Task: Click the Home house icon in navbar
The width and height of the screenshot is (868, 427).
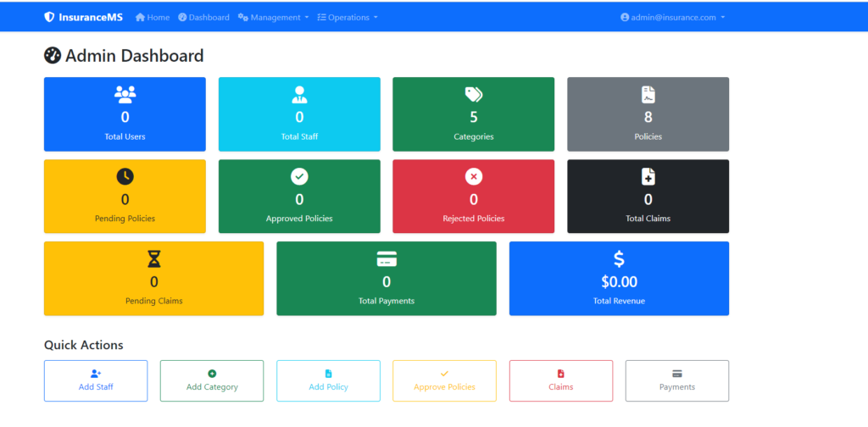Action: coord(140,17)
